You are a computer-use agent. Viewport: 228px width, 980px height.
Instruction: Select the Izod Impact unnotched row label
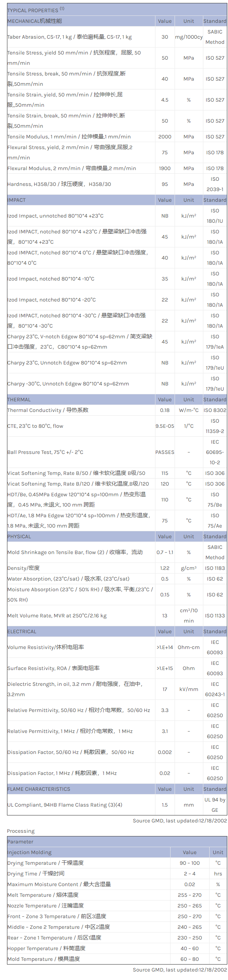(x=56, y=216)
